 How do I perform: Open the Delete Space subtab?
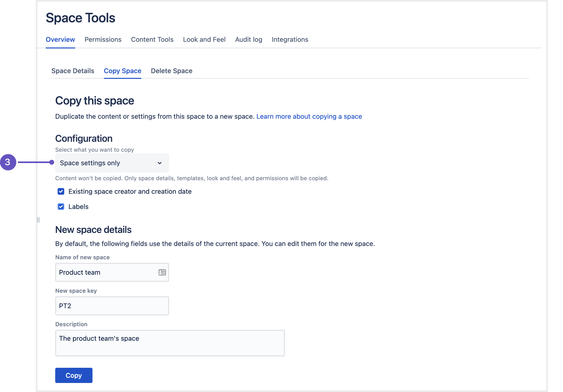172,71
